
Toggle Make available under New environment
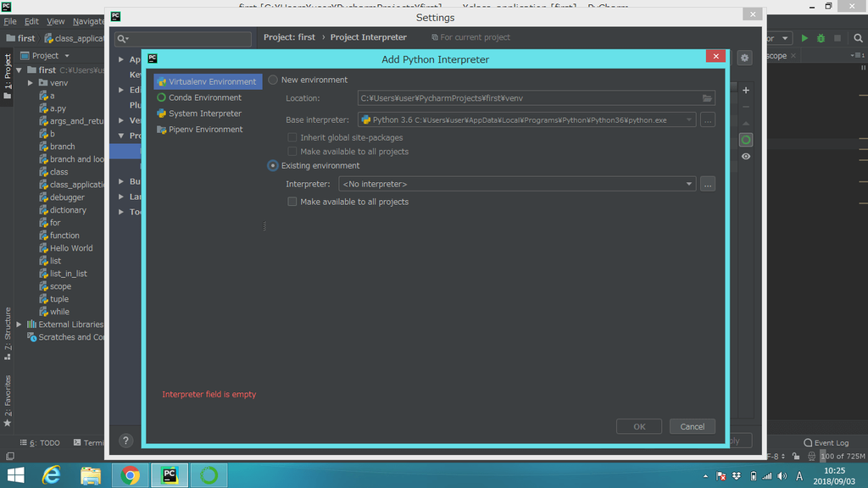(292, 152)
